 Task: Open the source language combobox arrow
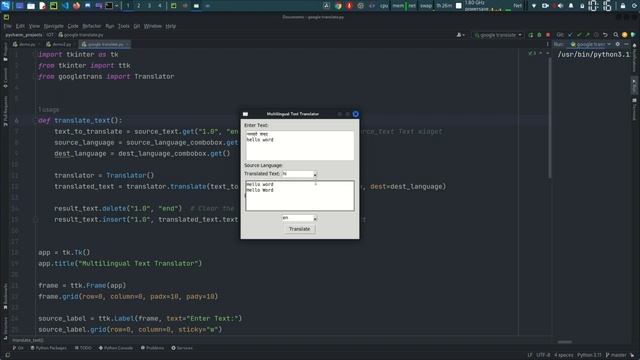click(x=315, y=174)
